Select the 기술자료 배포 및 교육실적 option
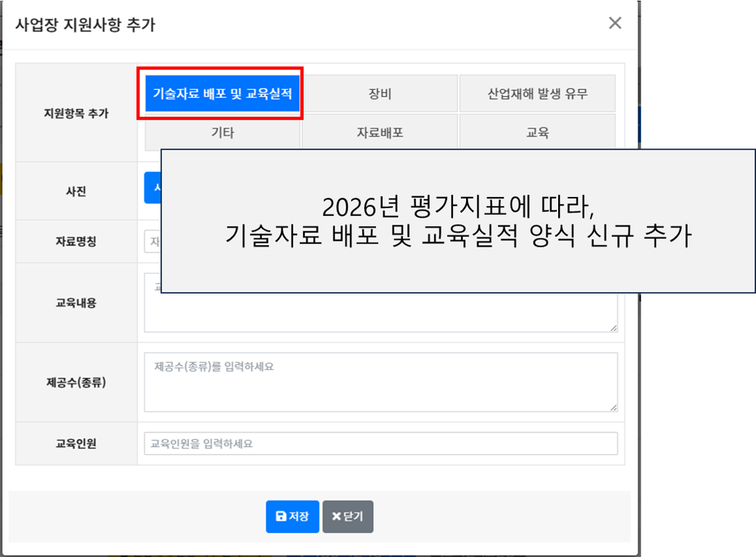 click(x=222, y=93)
